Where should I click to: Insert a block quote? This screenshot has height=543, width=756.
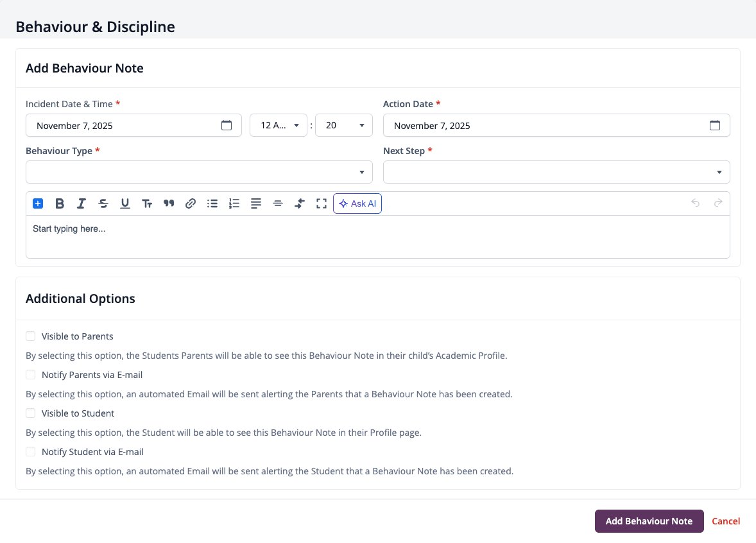tap(169, 203)
